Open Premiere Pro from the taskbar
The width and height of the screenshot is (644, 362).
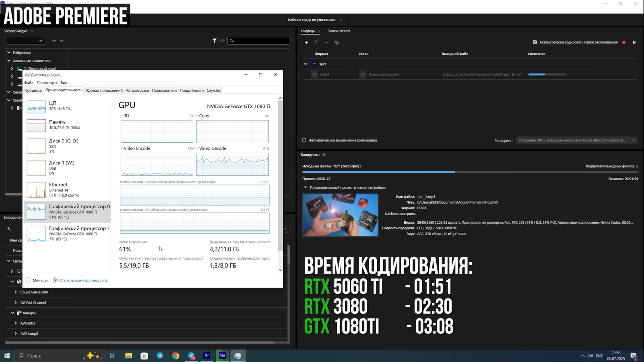[x=206, y=356]
